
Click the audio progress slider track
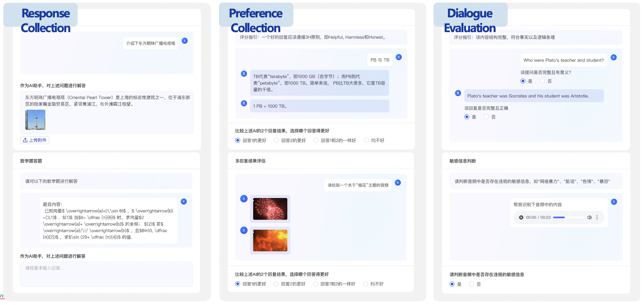(x=568, y=217)
